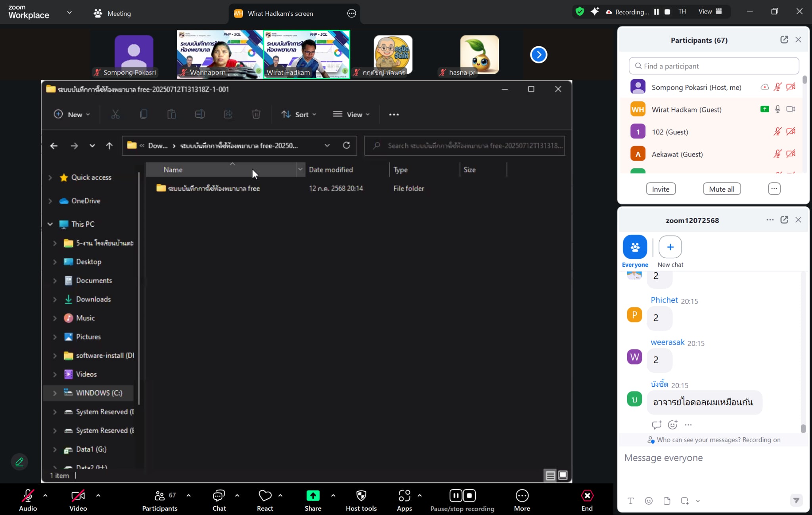Viewport: 812px width, 515px height.
Task: Click the Invite button
Action: pos(661,189)
